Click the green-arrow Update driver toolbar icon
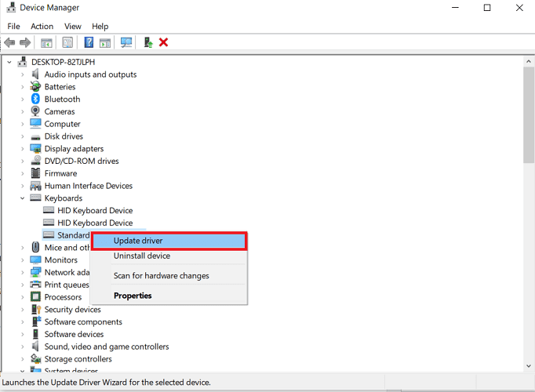 147,42
